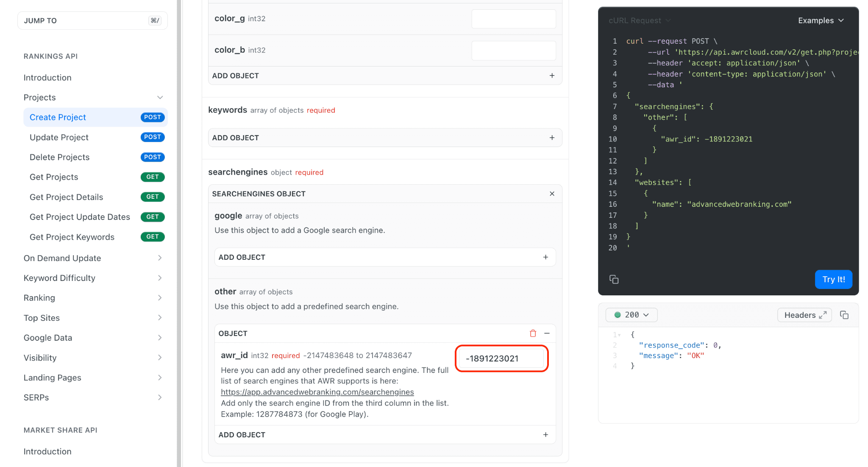The image size is (868, 467).
Task: Click the awr_id value field
Action: click(x=501, y=359)
